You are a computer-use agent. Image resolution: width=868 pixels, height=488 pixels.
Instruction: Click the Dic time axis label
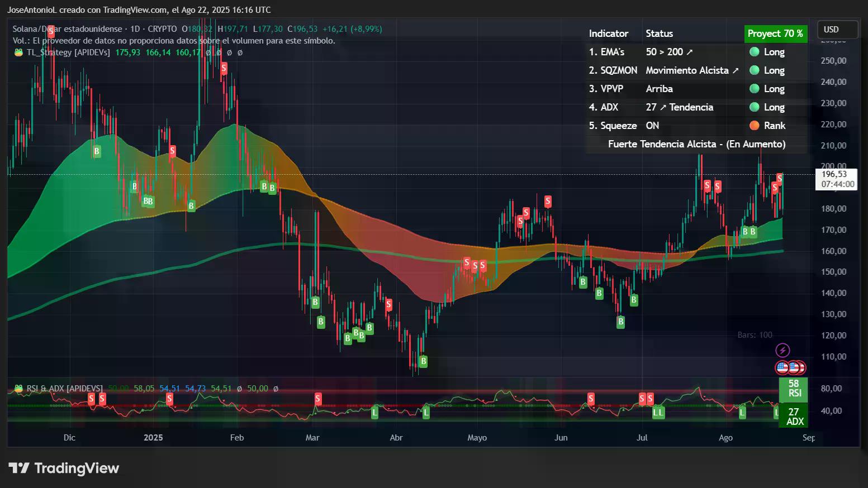[x=69, y=438]
